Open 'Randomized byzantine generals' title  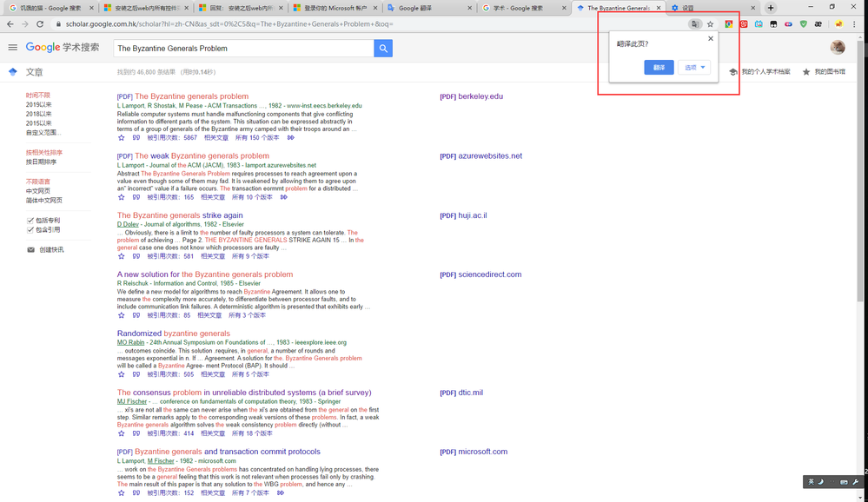173,334
